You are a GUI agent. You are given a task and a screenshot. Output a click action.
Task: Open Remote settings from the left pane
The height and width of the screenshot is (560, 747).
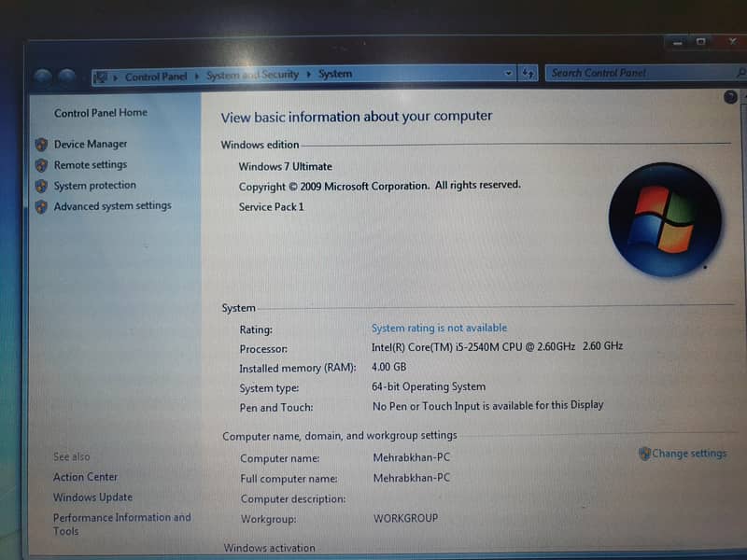coord(90,165)
